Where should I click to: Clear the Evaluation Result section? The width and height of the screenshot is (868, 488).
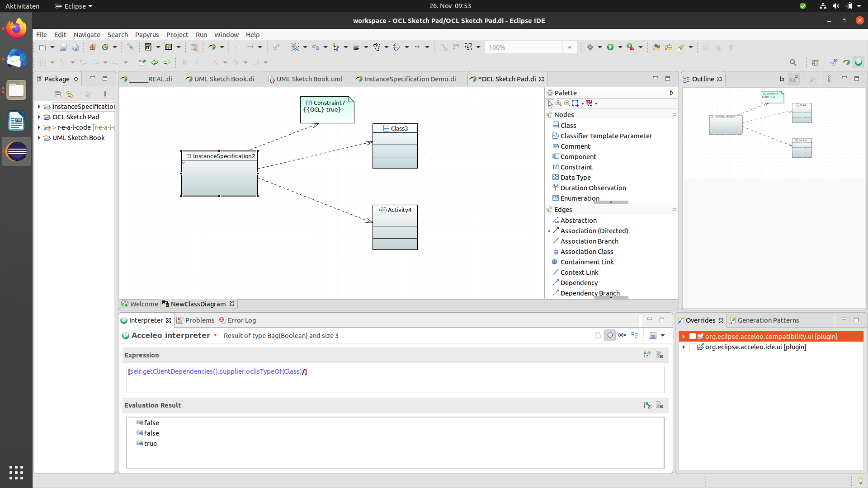point(659,405)
